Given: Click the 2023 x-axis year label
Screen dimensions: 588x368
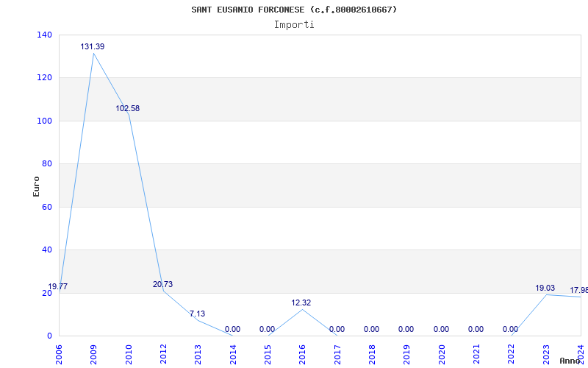Looking at the screenshot, I should tap(546, 355).
